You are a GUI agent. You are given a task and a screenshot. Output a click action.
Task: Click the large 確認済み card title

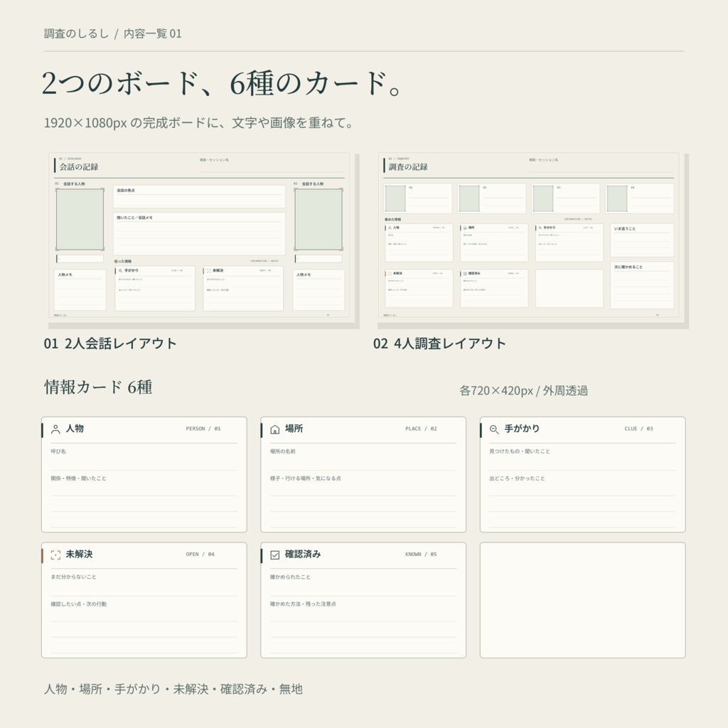coord(303,554)
